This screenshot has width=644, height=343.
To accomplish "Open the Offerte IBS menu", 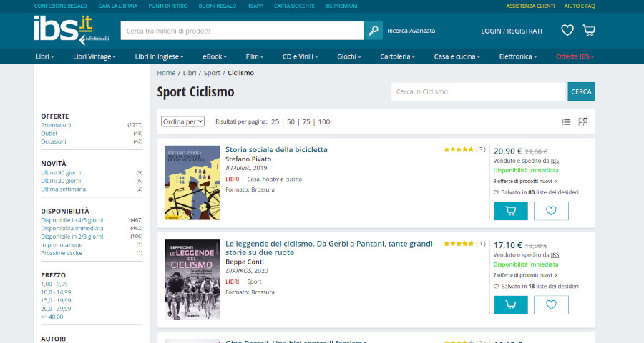I will click(575, 56).
